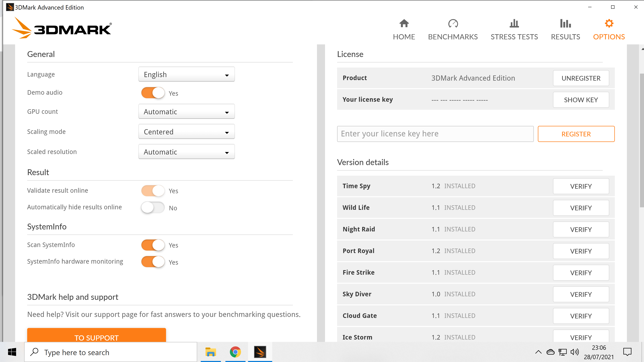Click the '3DMark Advanced Edition' product text
Screen dimensions: 644x362
pyautogui.click(x=473, y=78)
